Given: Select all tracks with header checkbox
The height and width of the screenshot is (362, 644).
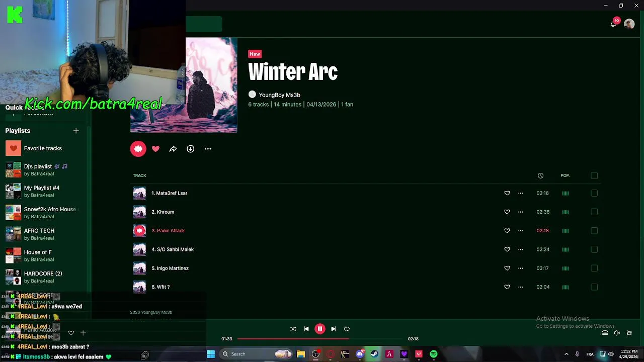Looking at the screenshot, I should coord(594,175).
